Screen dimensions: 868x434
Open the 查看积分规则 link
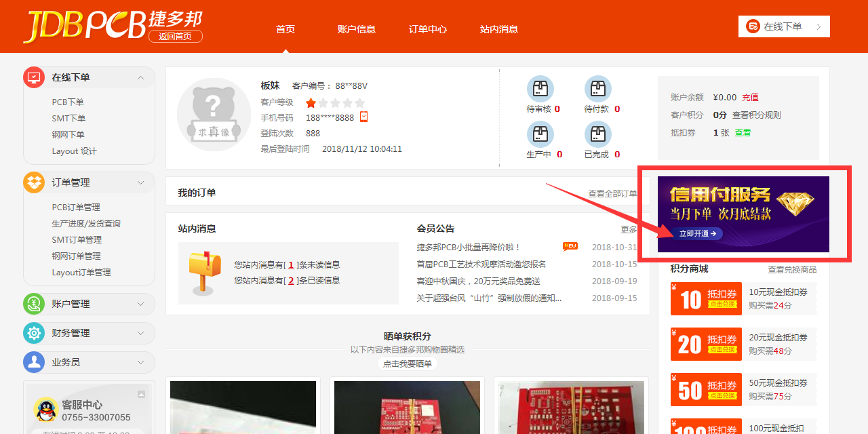(757, 115)
